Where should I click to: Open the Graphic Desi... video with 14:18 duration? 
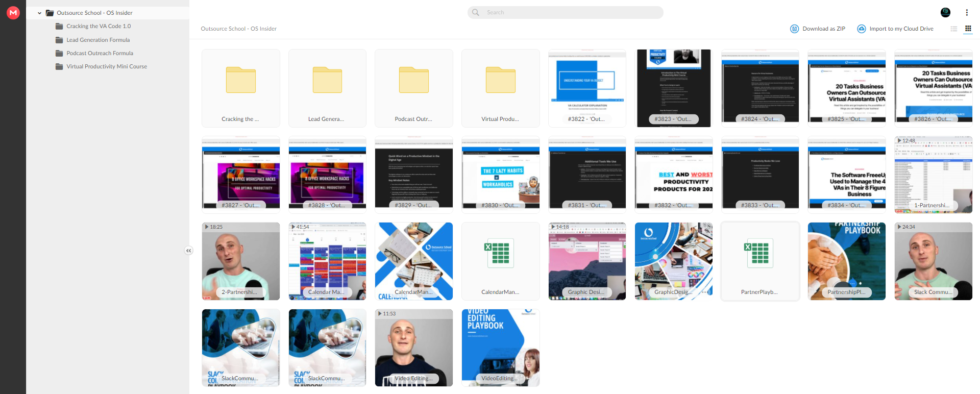pos(587,261)
